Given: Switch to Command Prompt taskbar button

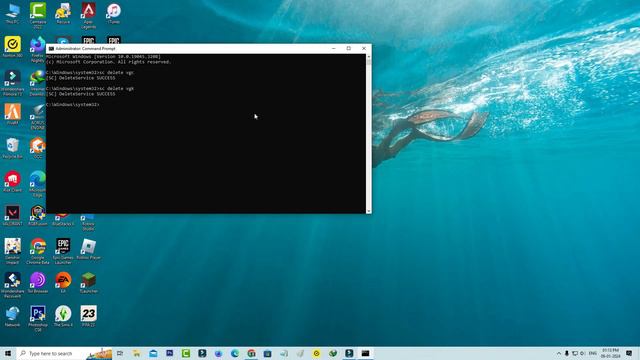Looking at the screenshot, I should 365,353.
